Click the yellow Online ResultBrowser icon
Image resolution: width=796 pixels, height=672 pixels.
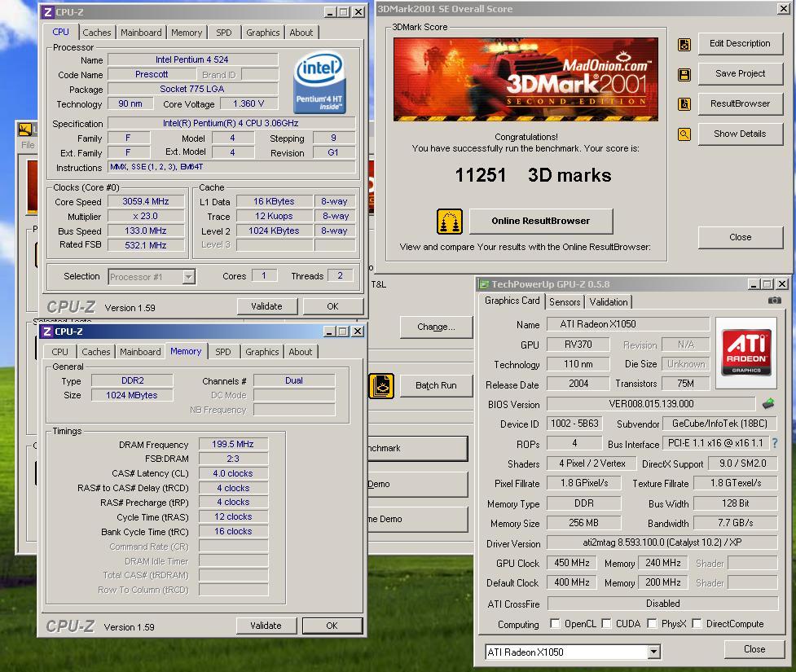click(450, 222)
